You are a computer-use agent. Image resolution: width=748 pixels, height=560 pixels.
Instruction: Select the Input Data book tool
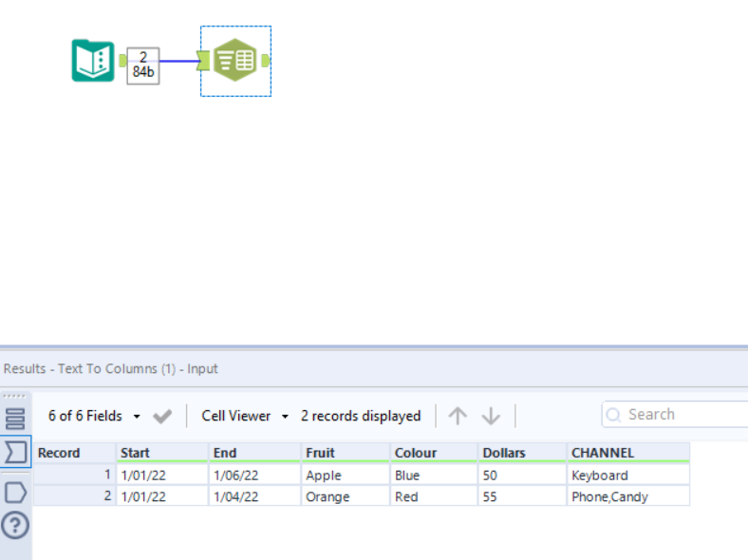coord(93,61)
